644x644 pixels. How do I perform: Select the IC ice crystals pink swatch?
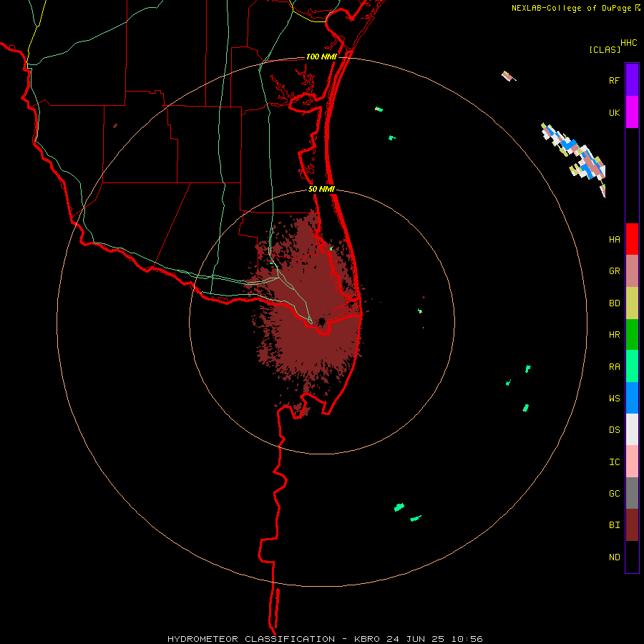[632, 462]
